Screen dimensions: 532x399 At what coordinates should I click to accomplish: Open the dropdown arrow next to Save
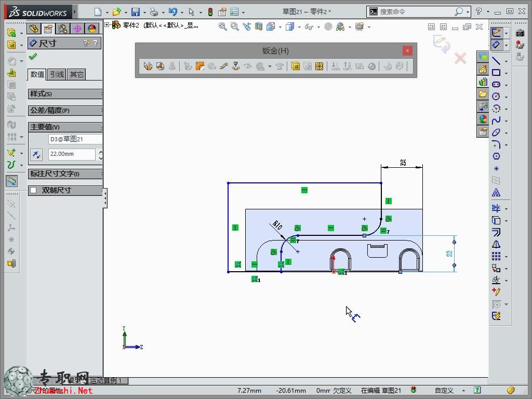pyautogui.click(x=144, y=13)
